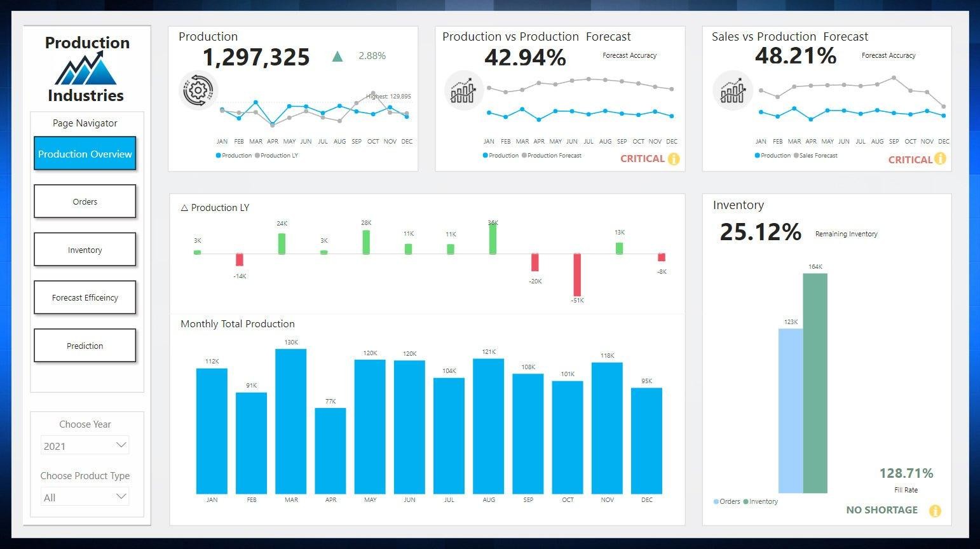Go to the Prediction page

pyautogui.click(x=85, y=346)
